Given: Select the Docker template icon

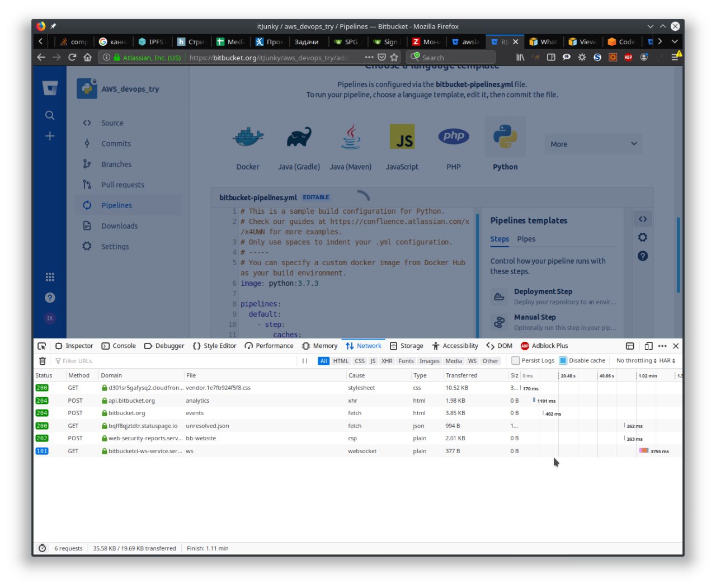Looking at the screenshot, I should (248, 137).
